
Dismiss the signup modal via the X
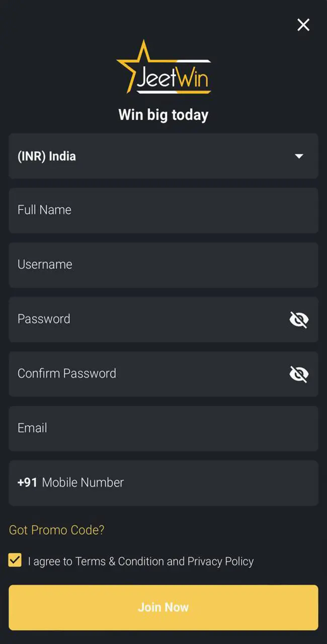[303, 25]
